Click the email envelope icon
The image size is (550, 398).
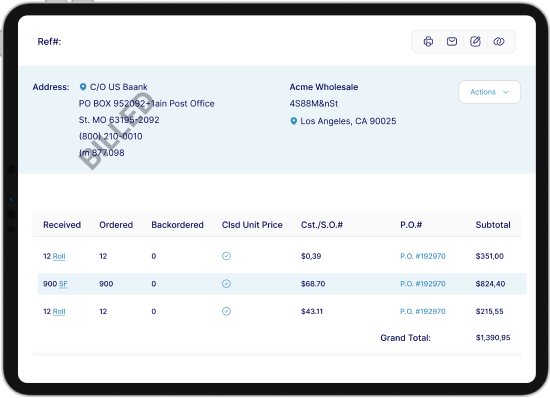point(452,41)
